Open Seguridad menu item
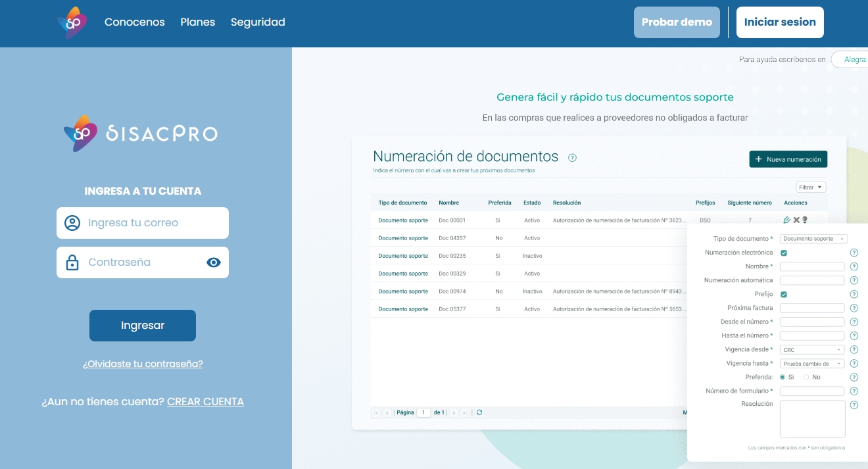Image resolution: width=868 pixels, height=469 pixels. pos(258,22)
